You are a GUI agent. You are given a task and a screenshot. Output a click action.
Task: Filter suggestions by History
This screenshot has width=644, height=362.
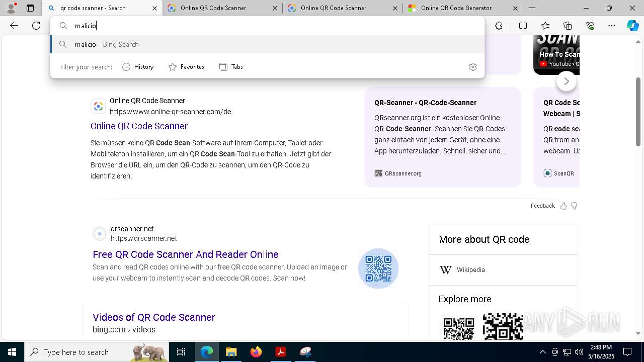click(x=138, y=67)
